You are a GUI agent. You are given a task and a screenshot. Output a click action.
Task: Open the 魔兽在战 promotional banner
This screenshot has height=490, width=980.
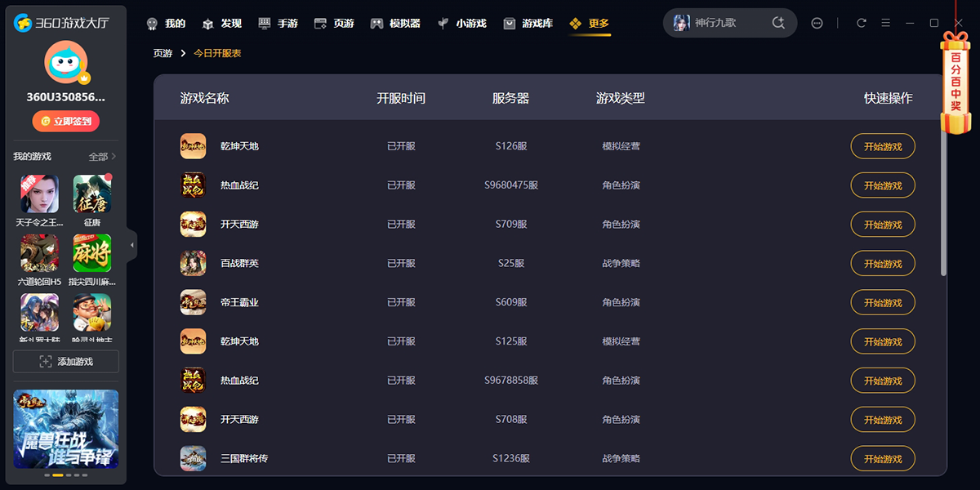pos(66,429)
